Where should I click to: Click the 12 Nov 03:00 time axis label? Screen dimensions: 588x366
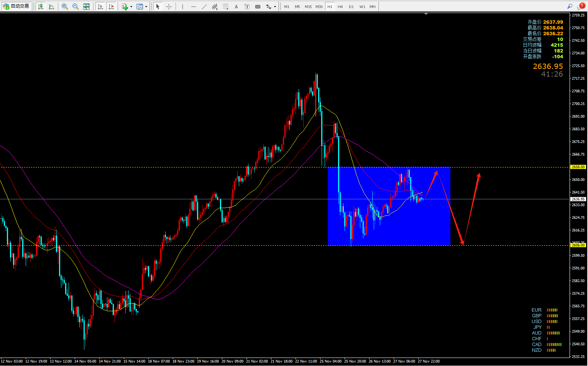click(x=11, y=361)
